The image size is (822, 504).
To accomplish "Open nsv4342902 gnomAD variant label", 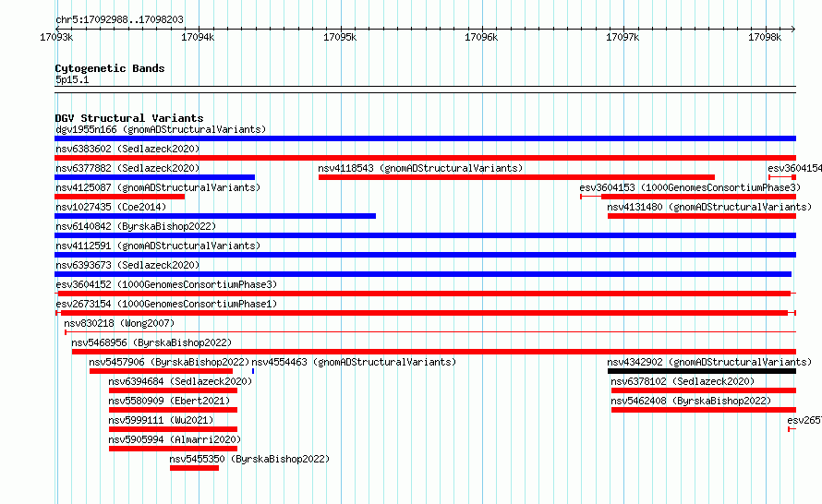I will coord(709,362).
